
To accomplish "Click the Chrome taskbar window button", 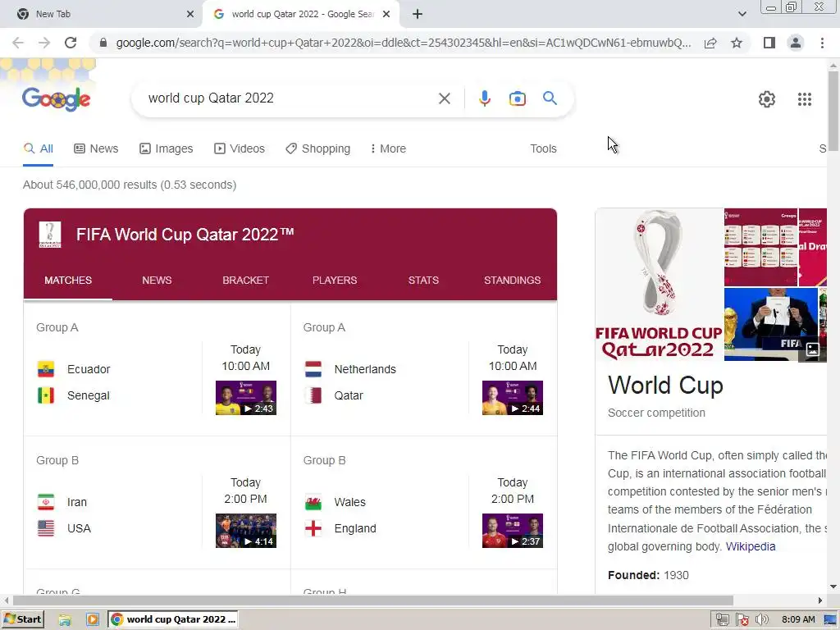I will coord(173,619).
